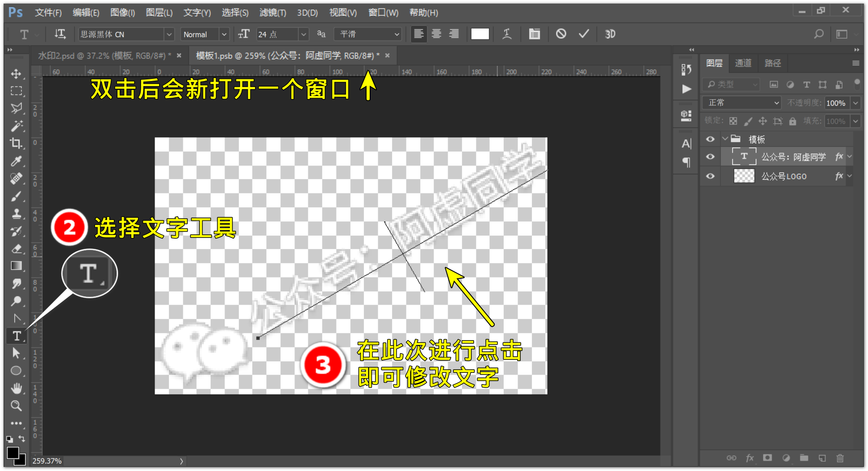Select the History Brush tool

point(17,231)
